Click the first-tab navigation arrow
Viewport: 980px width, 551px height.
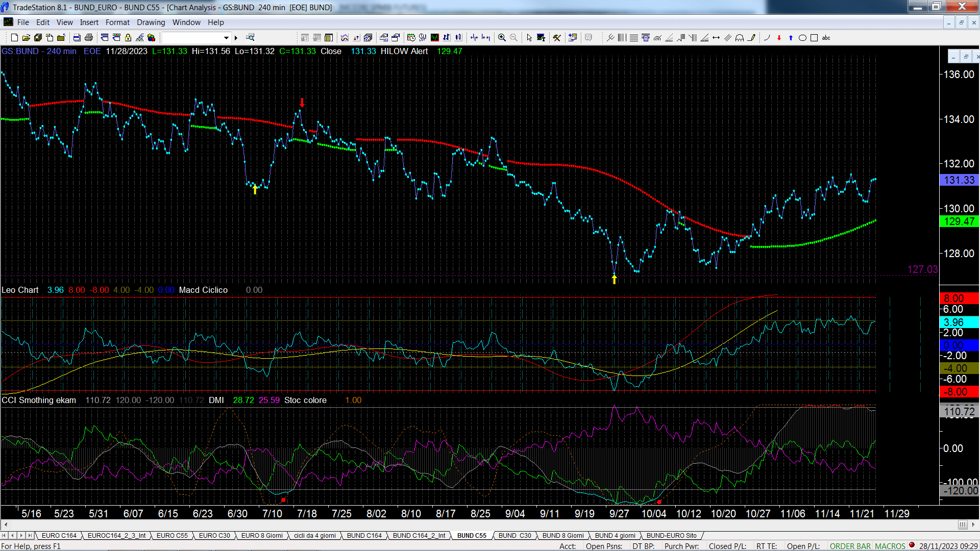coord(4,536)
